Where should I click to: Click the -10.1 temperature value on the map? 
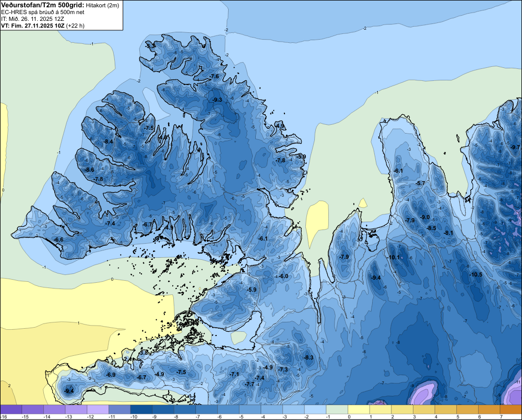pos(394,257)
